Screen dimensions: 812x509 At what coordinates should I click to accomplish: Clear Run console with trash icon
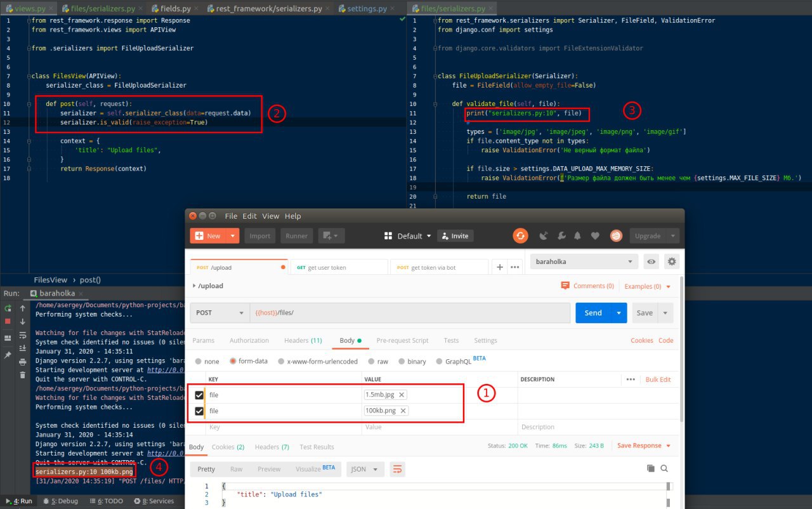(23, 375)
